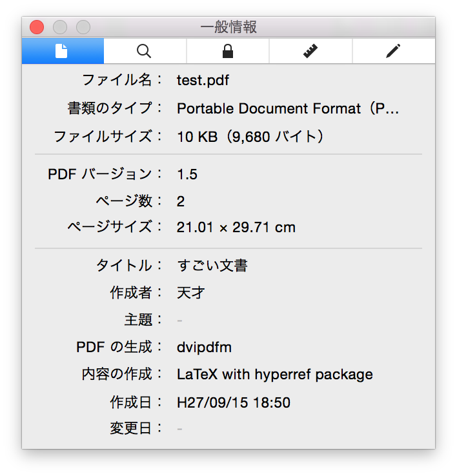
Task: Click the PDF version value 1.5
Action: click(187, 174)
